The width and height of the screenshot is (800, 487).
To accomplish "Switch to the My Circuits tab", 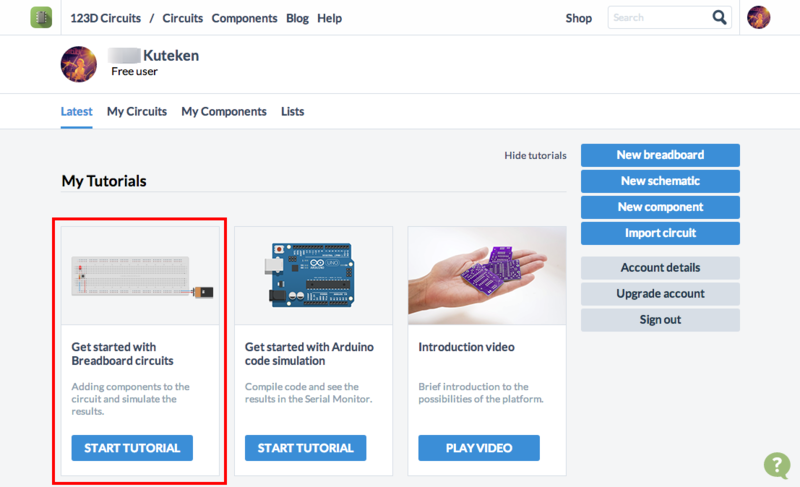I will click(x=137, y=111).
